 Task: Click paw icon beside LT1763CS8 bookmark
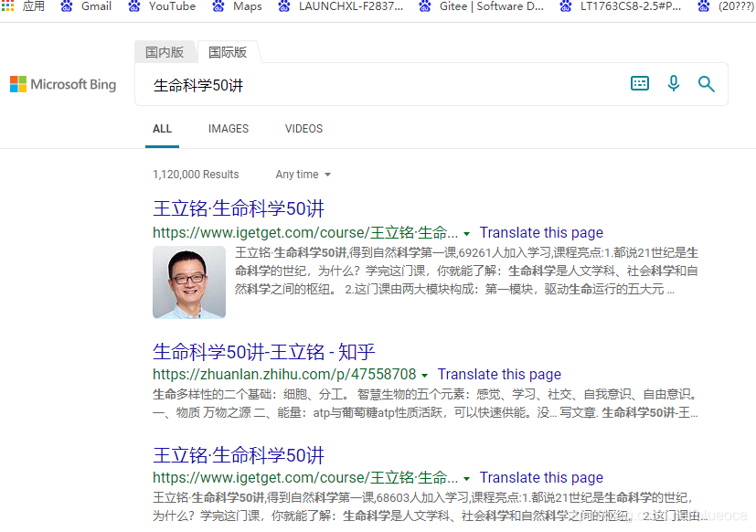tap(566, 6)
